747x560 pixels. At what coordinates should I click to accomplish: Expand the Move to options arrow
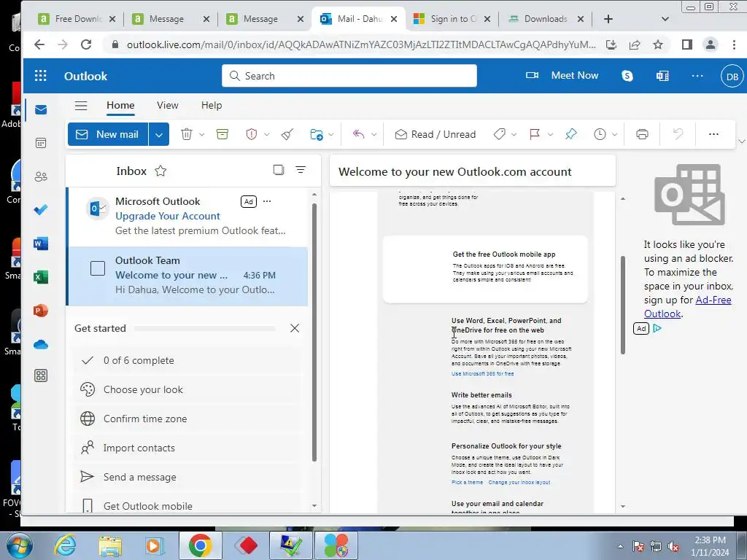click(331, 134)
